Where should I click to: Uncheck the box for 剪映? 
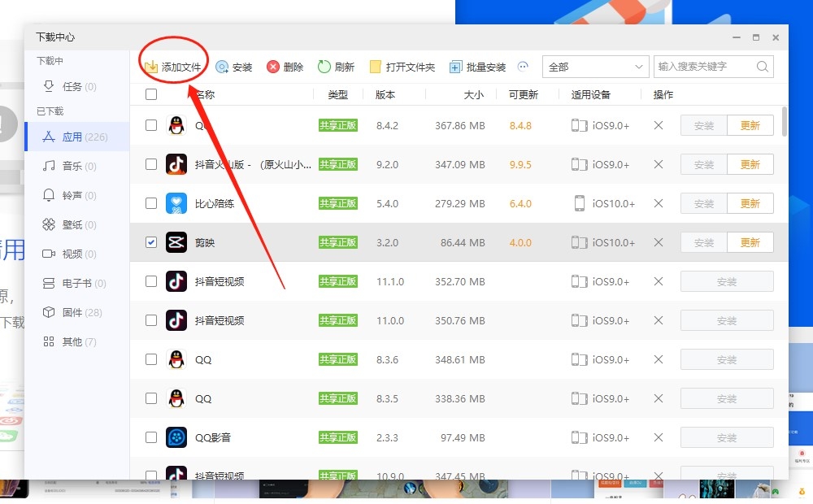151,242
